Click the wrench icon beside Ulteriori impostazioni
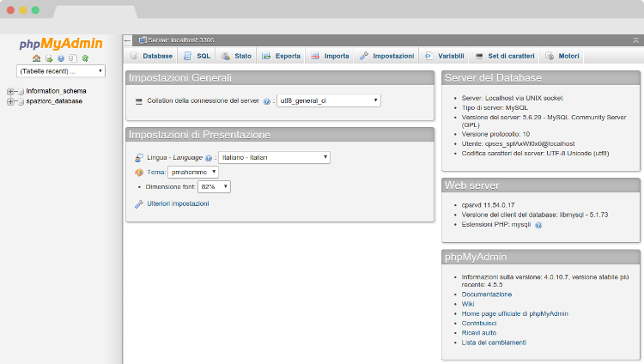The width and height of the screenshot is (644, 364). 139,204
